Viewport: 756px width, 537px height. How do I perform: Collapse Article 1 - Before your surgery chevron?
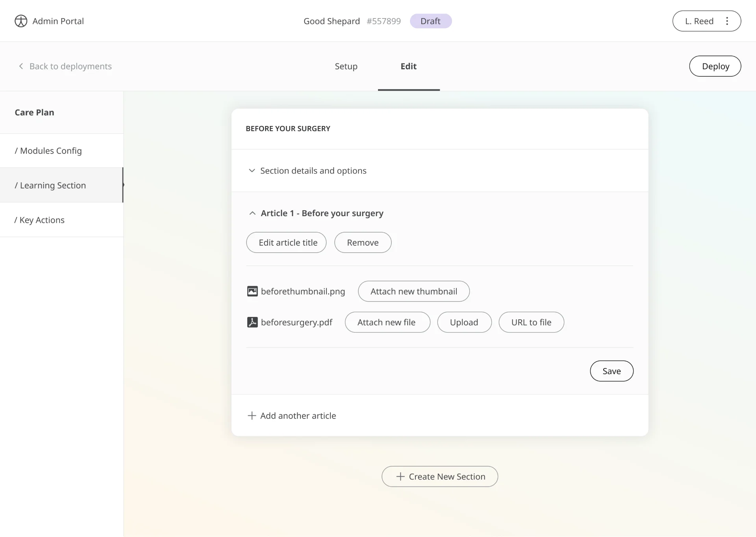pyautogui.click(x=252, y=213)
